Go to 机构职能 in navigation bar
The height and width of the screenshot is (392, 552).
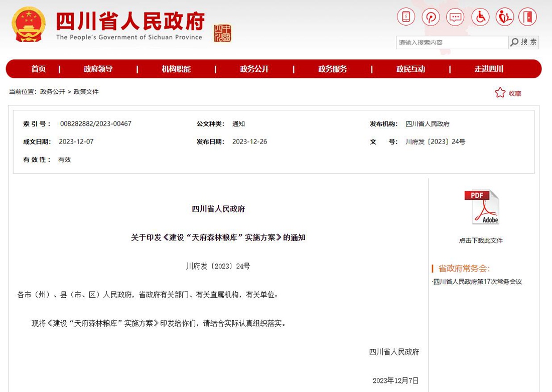176,69
